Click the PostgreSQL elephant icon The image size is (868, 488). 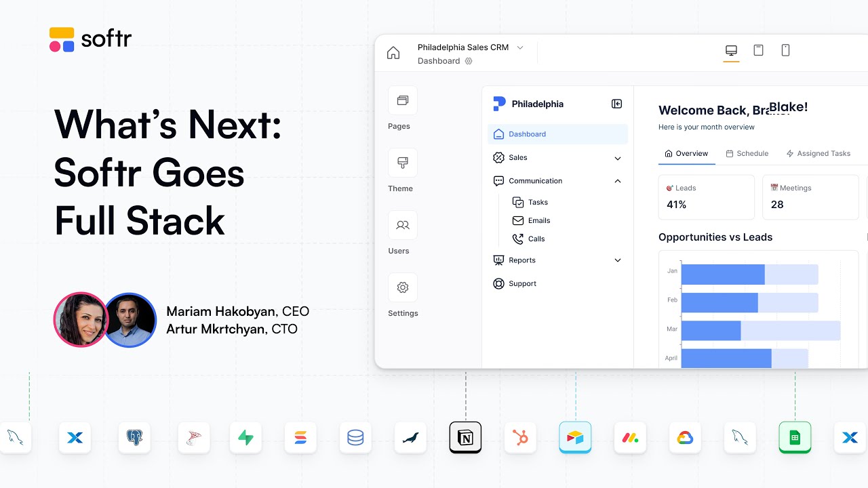point(134,438)
